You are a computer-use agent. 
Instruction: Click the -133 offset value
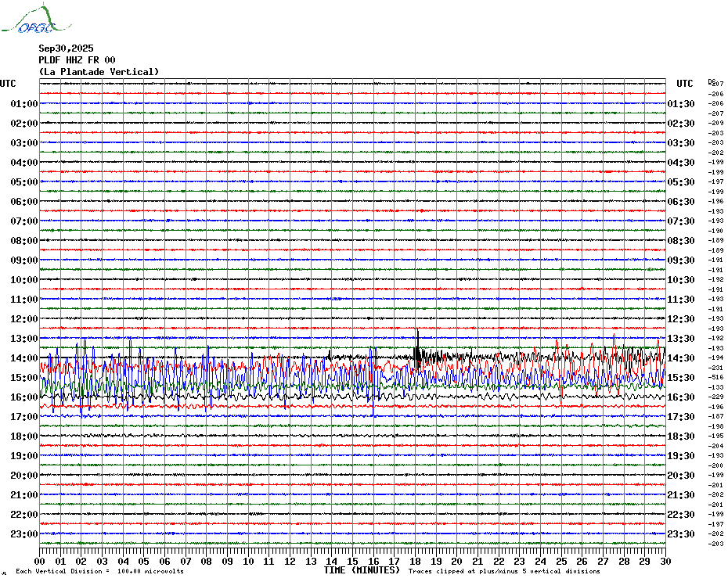click(716, 387)
